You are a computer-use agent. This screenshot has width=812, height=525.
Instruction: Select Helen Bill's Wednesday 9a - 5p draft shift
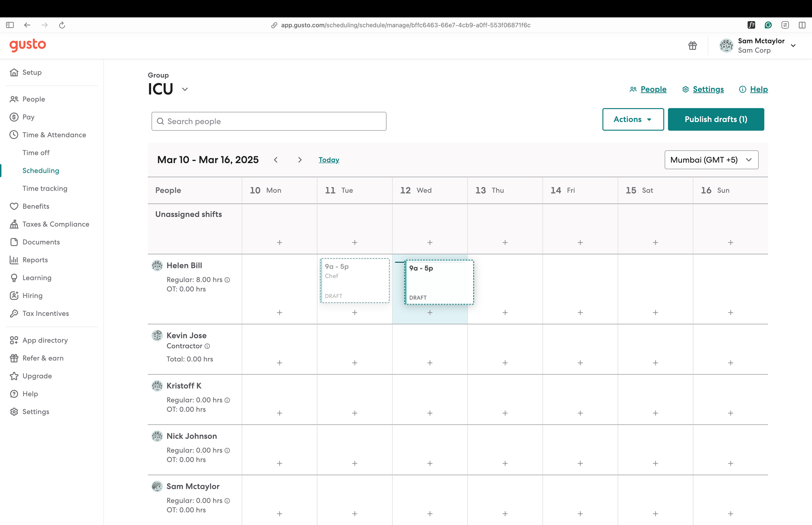pyautogui.click(x=439, y=282)
